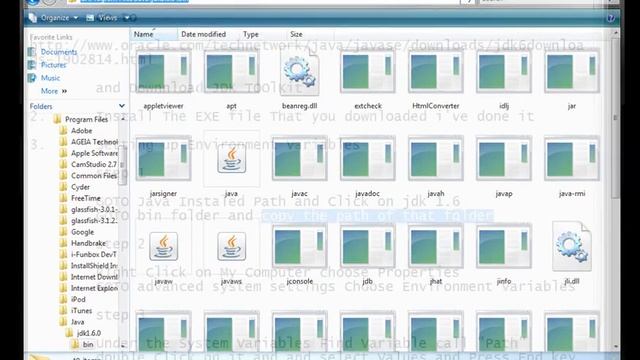Select Apple Software folder in tree
Viewport: 640px width, 360px height.
[94, 153]
